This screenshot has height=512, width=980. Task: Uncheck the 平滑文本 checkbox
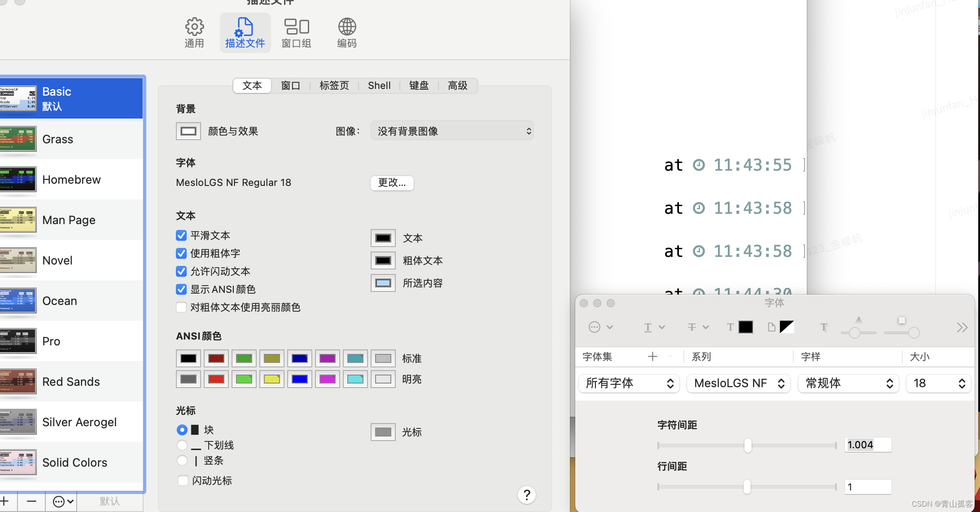point(181,235)
